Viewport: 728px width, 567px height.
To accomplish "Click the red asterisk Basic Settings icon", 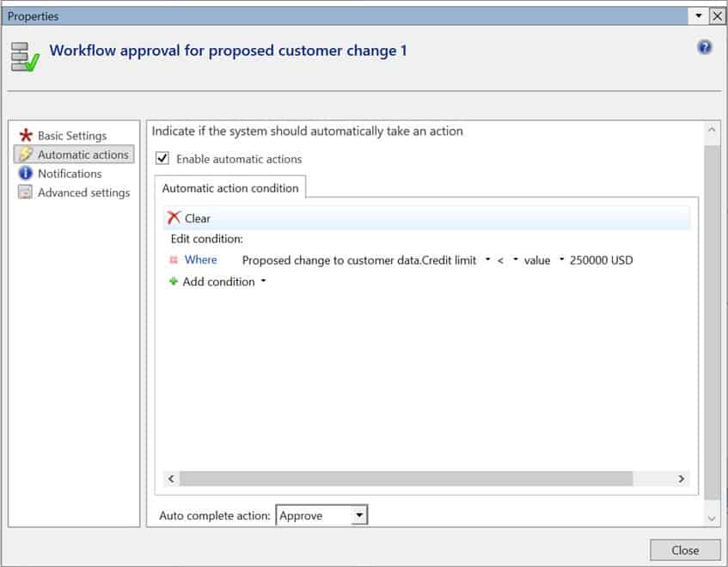I will (26, 135).
